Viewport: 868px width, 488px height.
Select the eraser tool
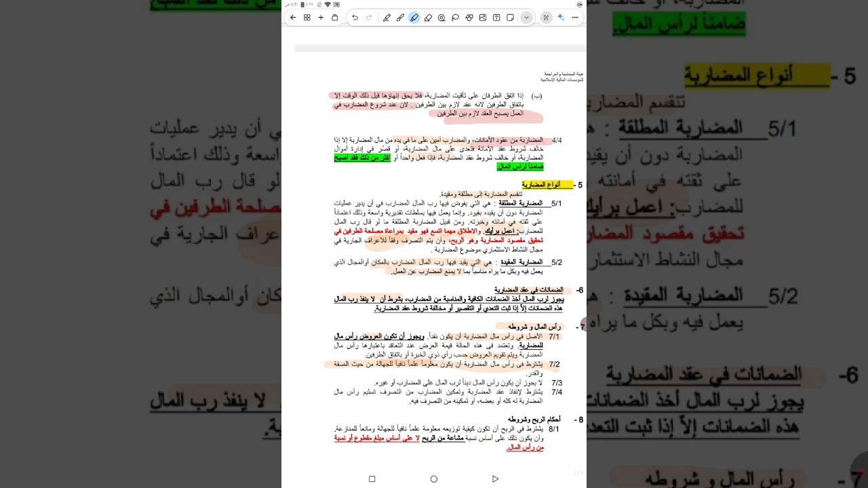click(x=428, y=18)
